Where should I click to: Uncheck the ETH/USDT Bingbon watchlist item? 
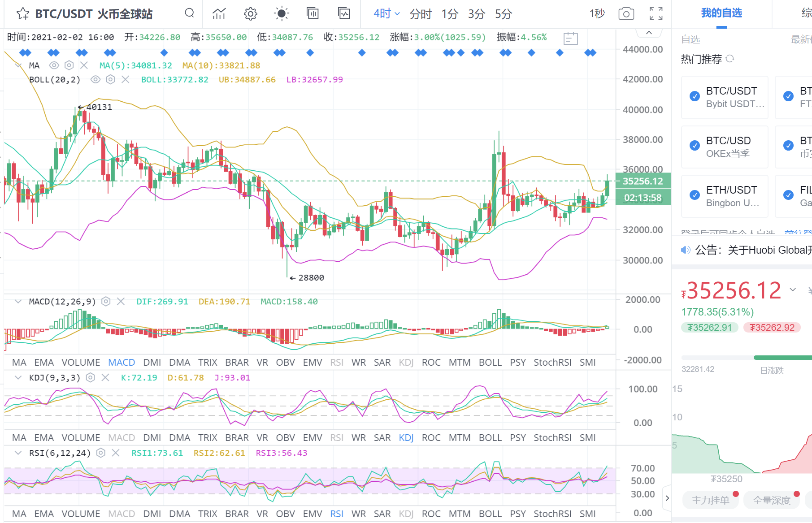pyautogui.click(x=695, y=195)
